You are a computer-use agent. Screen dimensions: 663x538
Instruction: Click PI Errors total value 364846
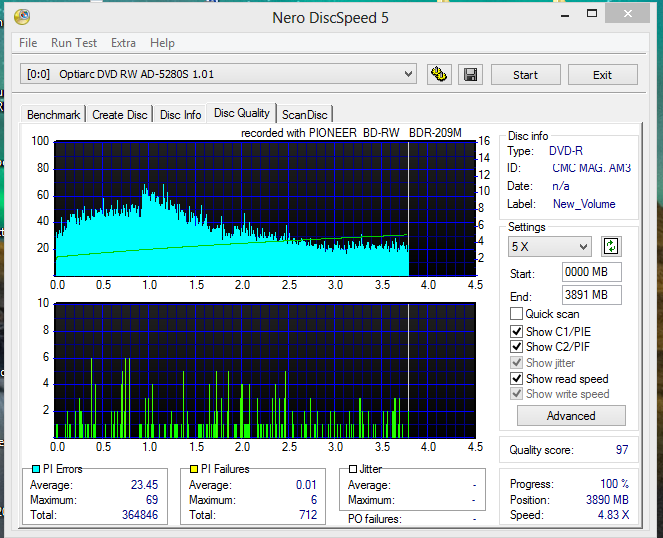point(140,515)
